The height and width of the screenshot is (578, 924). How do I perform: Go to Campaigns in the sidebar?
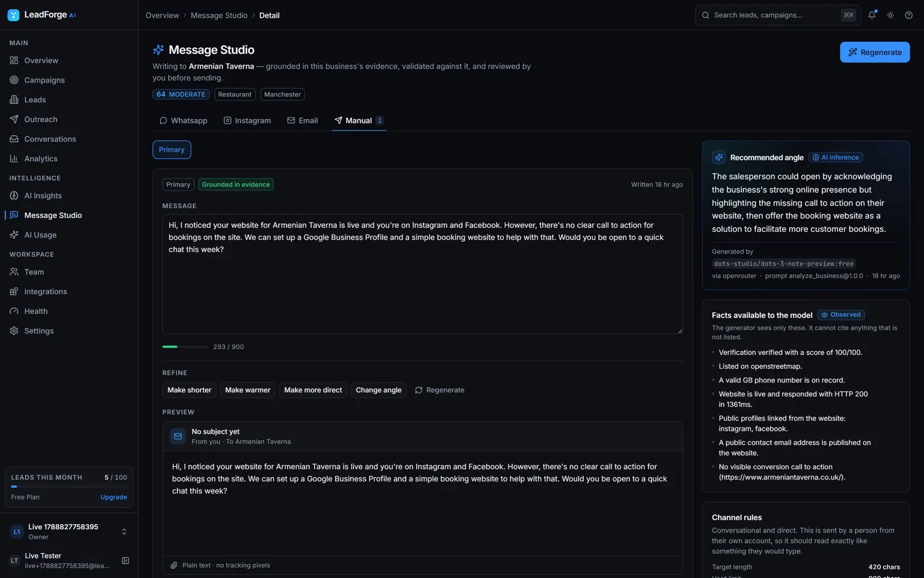pyautogui.click(x=69, y=80)
